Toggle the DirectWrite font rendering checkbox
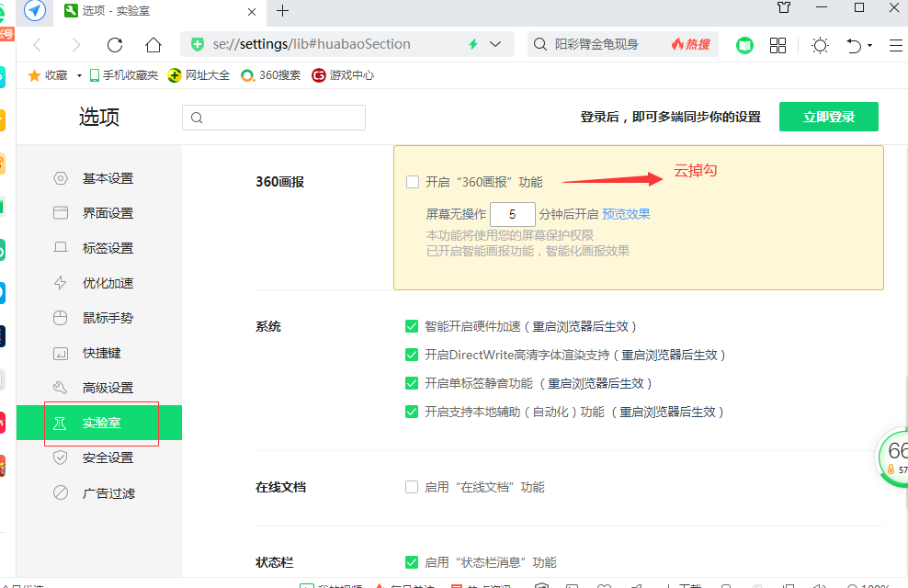The width and height of the screenshot is (908, 588). [412, 355]
